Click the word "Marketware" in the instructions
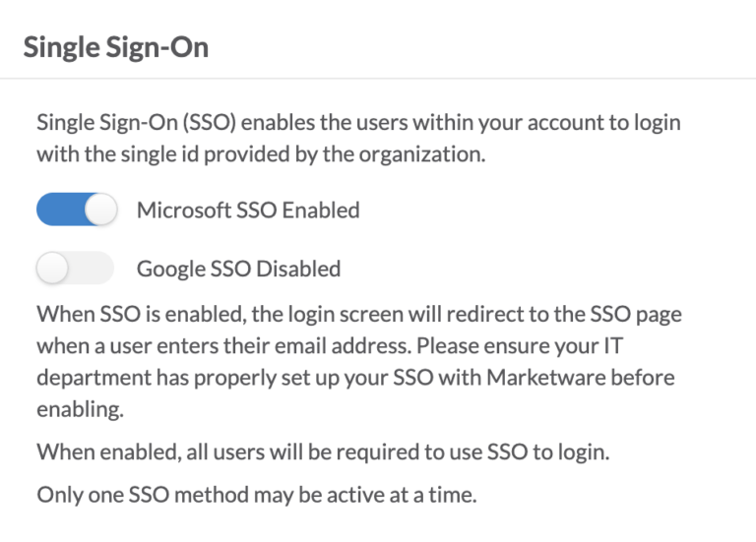756x542 pixels. 545,377
